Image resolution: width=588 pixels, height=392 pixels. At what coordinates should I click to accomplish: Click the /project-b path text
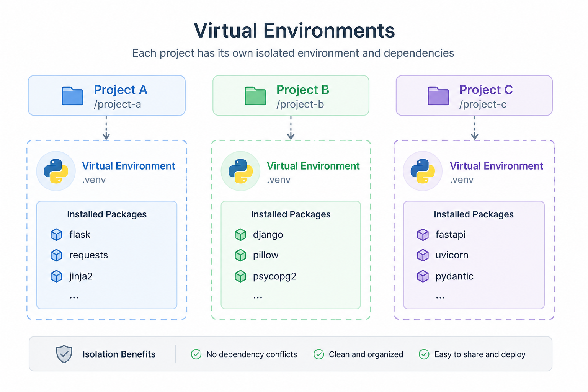(x=300, y=104)
